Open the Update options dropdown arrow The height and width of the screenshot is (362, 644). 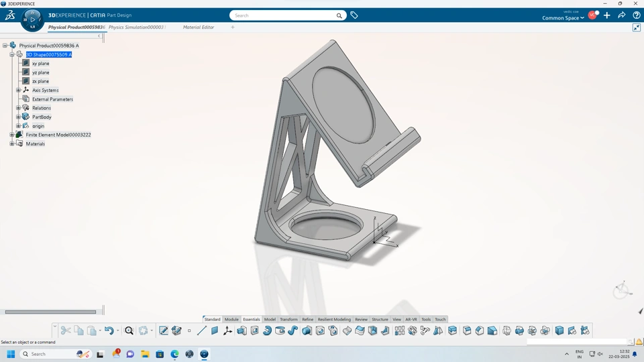pyautogui.click(x=152, y=330)
